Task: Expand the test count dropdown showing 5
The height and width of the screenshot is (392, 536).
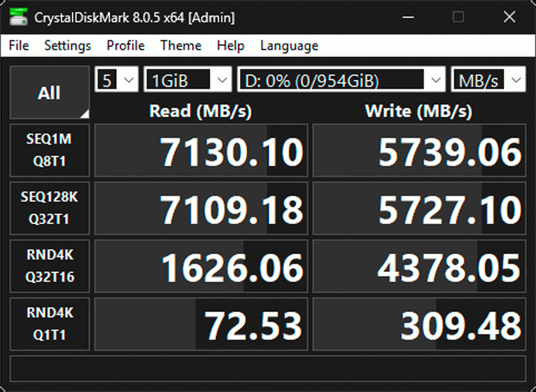Action: point(117,79)
